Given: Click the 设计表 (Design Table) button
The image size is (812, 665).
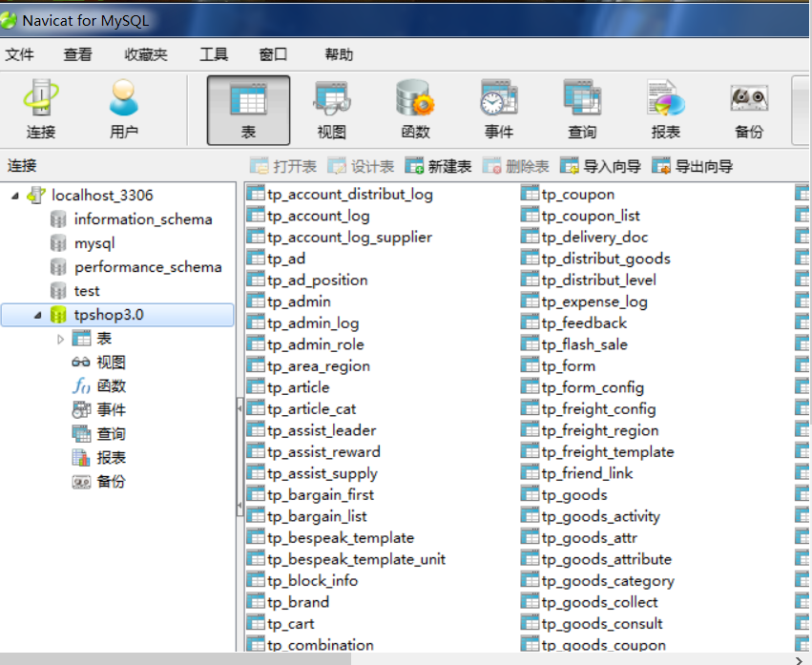Looking at the screenshot, I should [361, 166].
